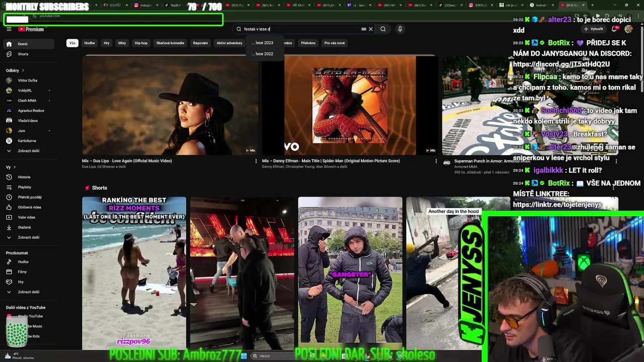
Task: Open the bar scene Short thumbnail
Action: pos(242,273)
